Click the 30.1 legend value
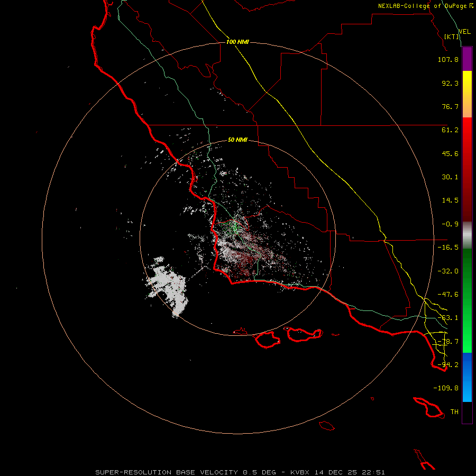 coord(450,177)
